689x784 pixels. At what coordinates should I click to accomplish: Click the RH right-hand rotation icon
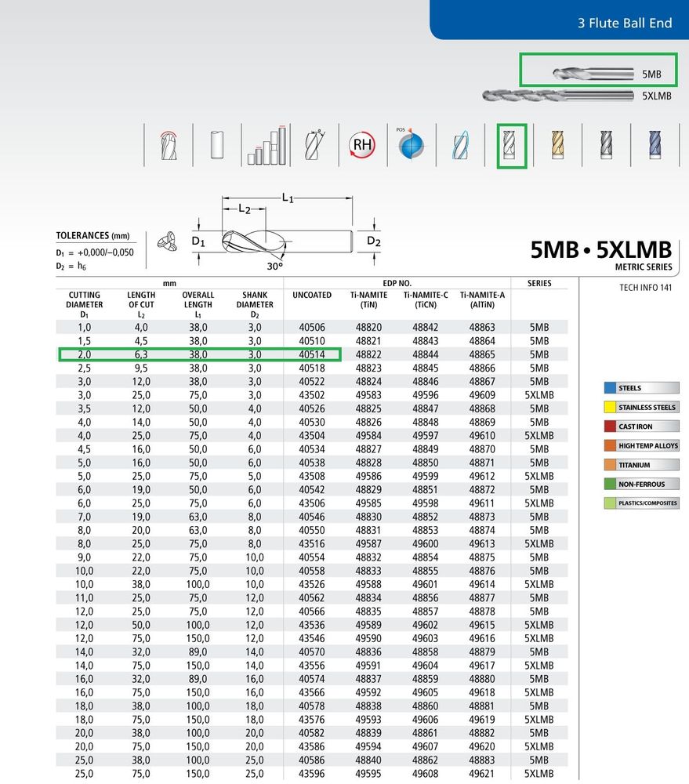click(x=362, y=145)
